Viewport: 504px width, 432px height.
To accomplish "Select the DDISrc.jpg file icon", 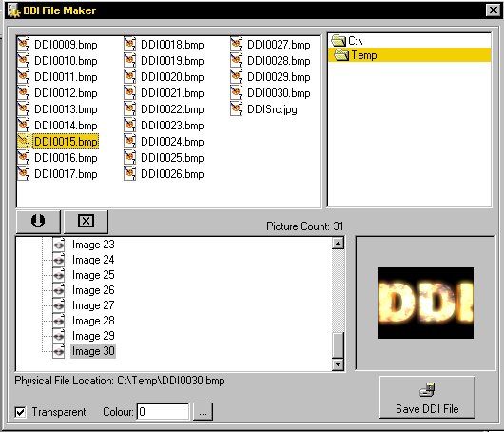I will (236, 108).
